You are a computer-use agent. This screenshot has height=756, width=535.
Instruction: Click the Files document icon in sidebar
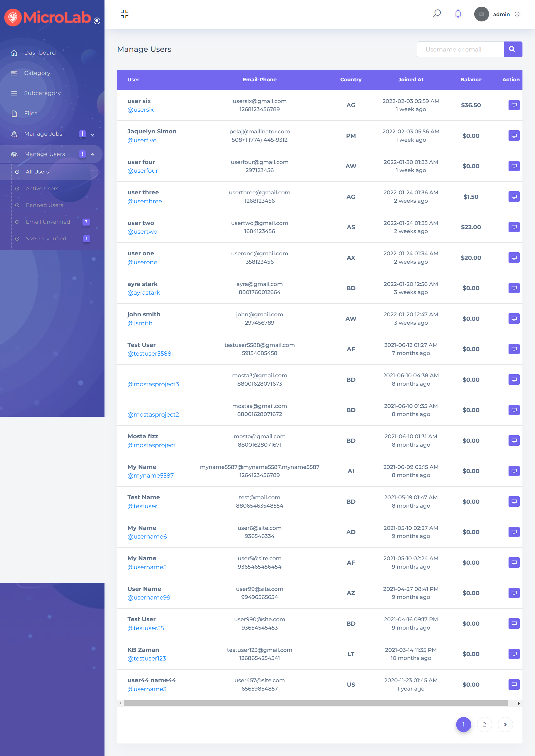14,114
